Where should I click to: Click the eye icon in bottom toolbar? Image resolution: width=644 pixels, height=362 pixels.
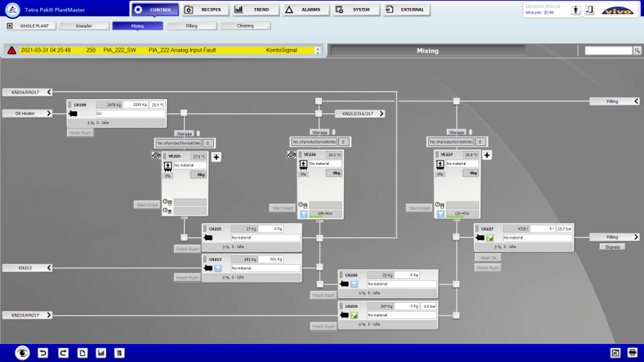tap(23, 353)
